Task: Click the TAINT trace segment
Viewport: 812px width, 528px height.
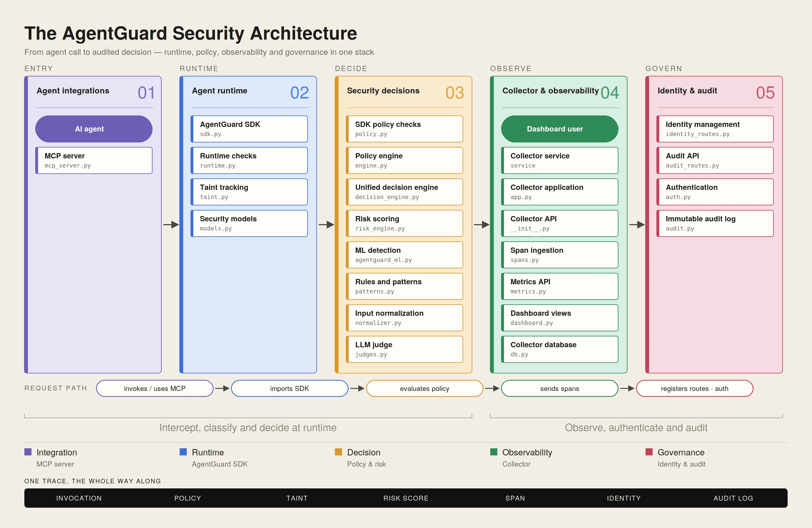Action: coord(297,498)
